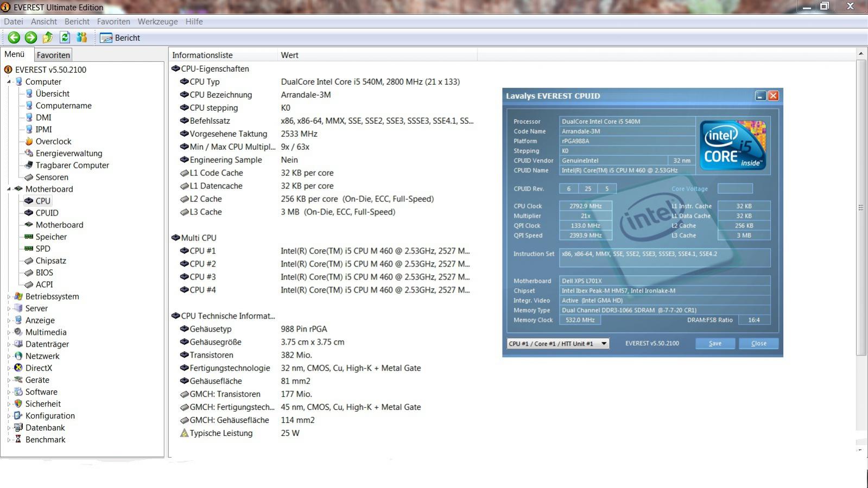Viewport: 868px width, 488px height.
Task: Minimize the Lavalys EVEREST CPUID window
Action: point(761,96)
